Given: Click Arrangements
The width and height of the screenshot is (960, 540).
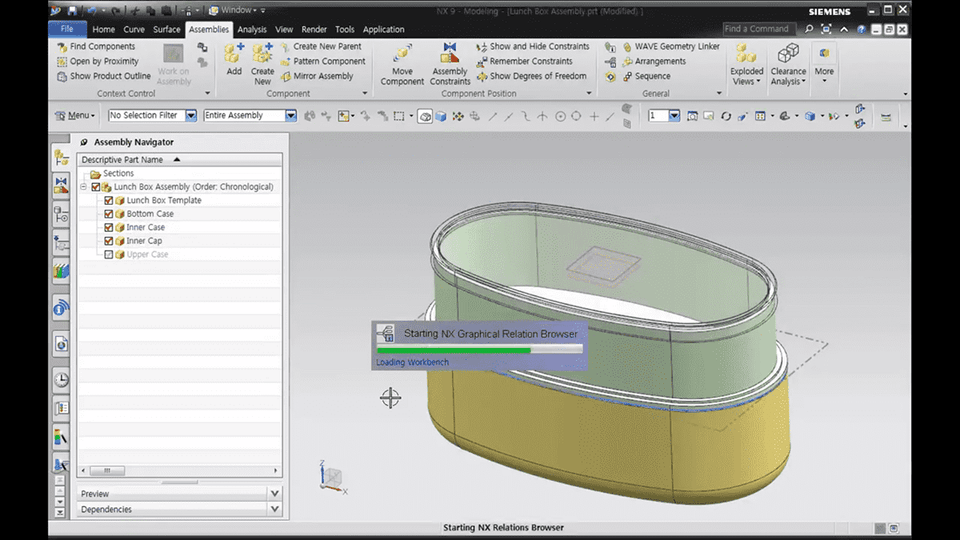Looking at the screenshot, I should (654, 61).
